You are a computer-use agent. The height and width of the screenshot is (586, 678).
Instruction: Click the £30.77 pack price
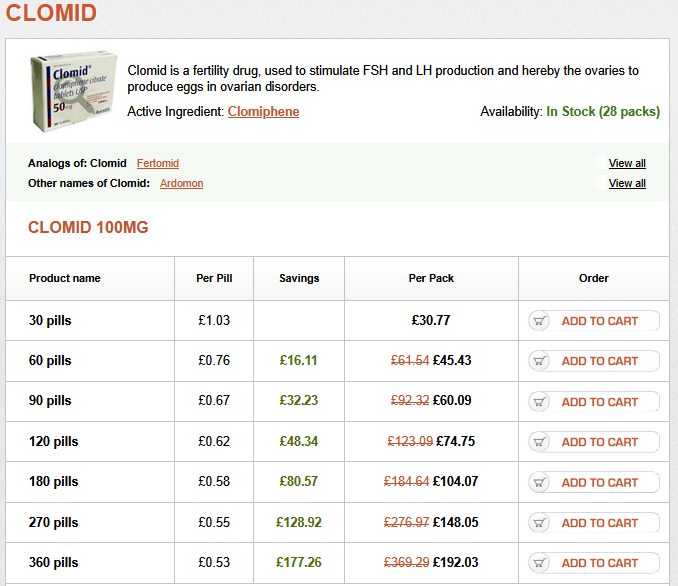[431, 320]
